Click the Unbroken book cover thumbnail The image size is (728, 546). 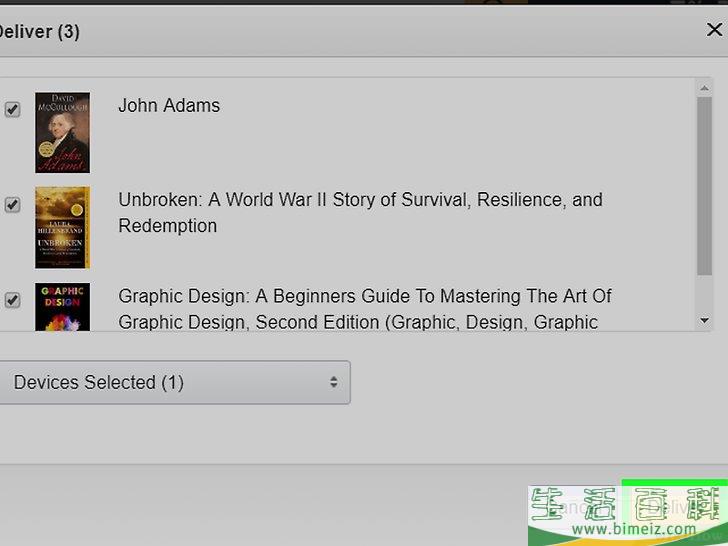point(63,228)
